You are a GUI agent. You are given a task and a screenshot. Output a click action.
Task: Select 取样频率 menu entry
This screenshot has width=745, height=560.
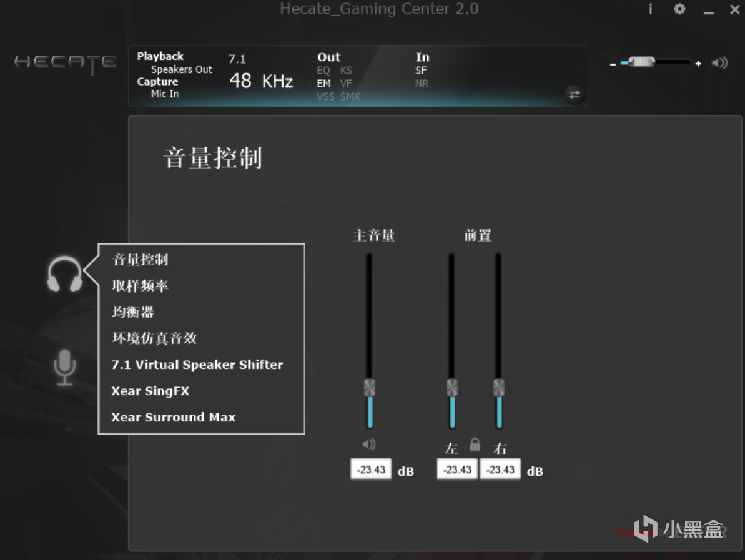tap(140, 285)
